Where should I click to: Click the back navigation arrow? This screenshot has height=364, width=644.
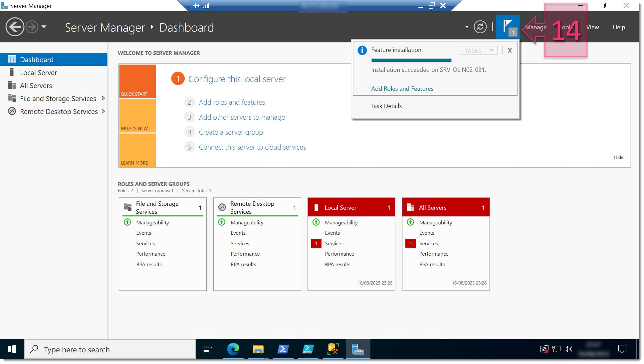[15, 27]
